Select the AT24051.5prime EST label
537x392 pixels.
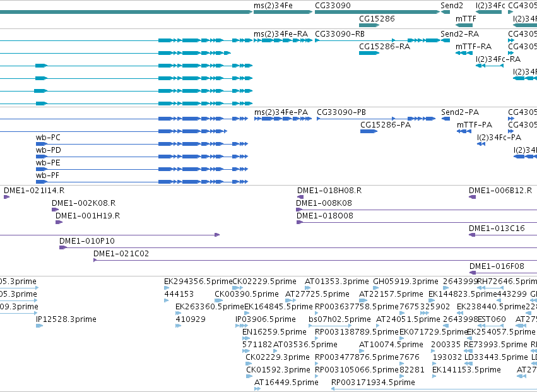point(408,319)
